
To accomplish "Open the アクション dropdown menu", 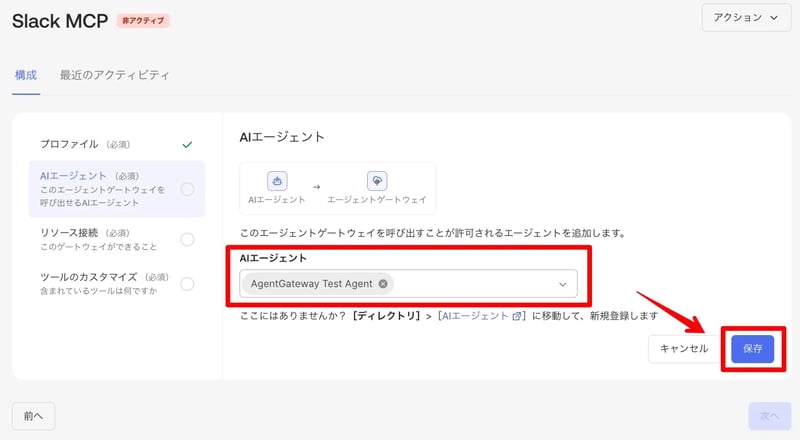I will coord(746,18).
